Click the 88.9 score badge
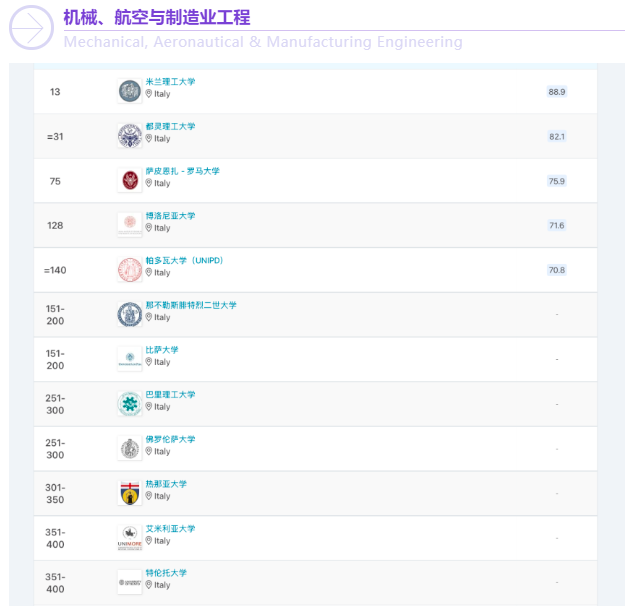The width and height of the screenshot is (638, 606). click(557, 92)
